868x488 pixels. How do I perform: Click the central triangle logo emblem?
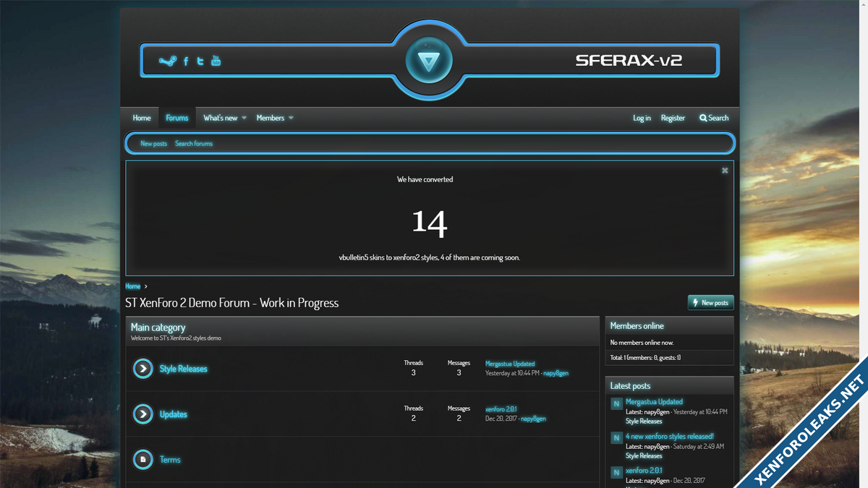429,61
